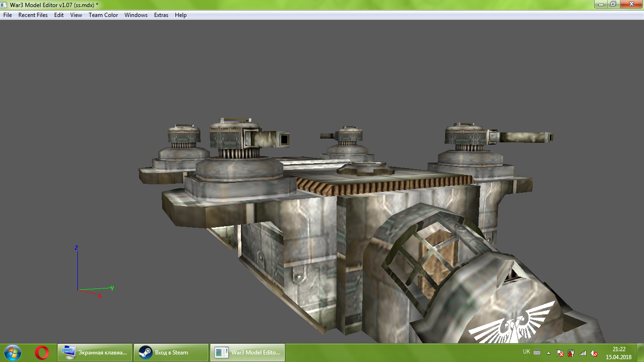Open the Recent Files menu
644x362 pixels.
(33, 15)
